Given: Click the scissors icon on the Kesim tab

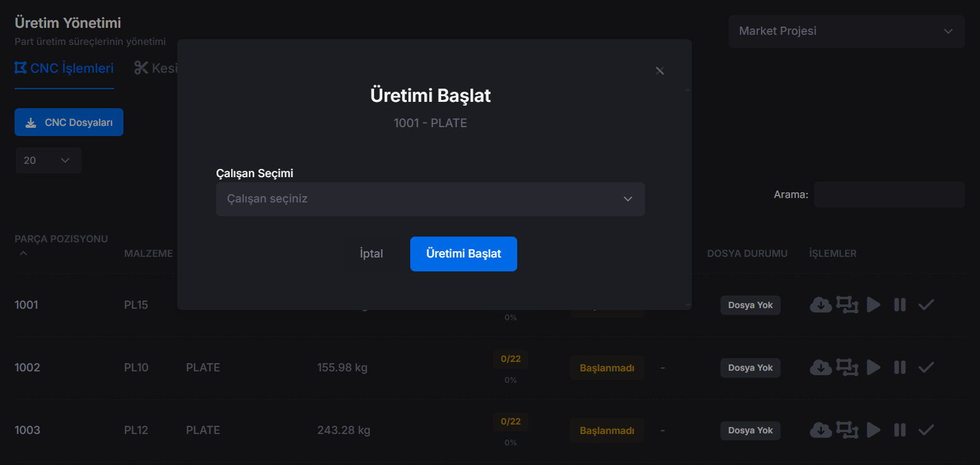Looking at the screenshot, I should 140,67.
